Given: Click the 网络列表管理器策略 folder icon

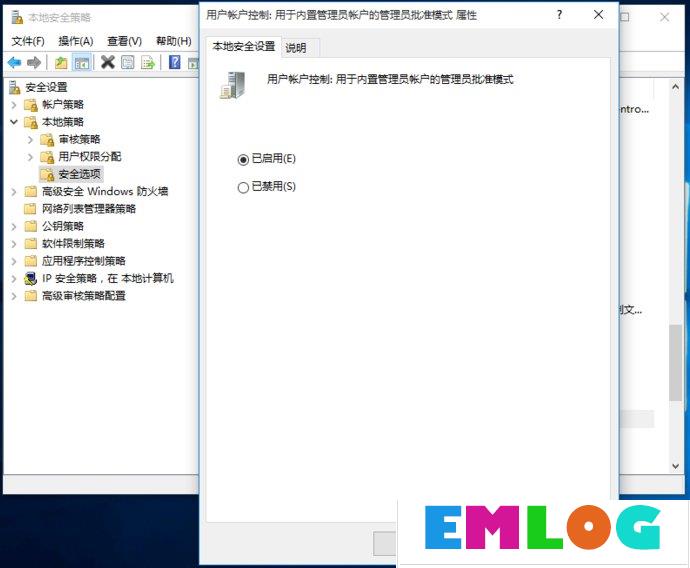Looking at the screenshot, I should pyautogui.click(x=30, y=209).
